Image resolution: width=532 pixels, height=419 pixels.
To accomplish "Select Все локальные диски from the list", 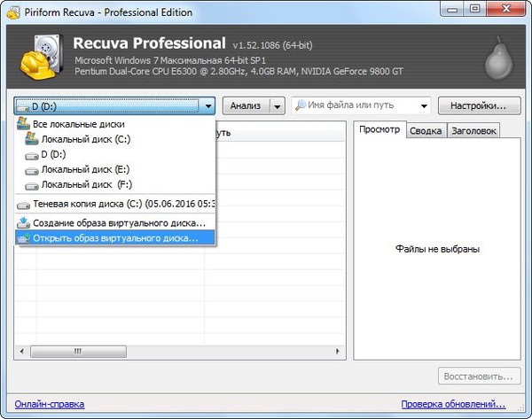I will [x=78, y=125].
